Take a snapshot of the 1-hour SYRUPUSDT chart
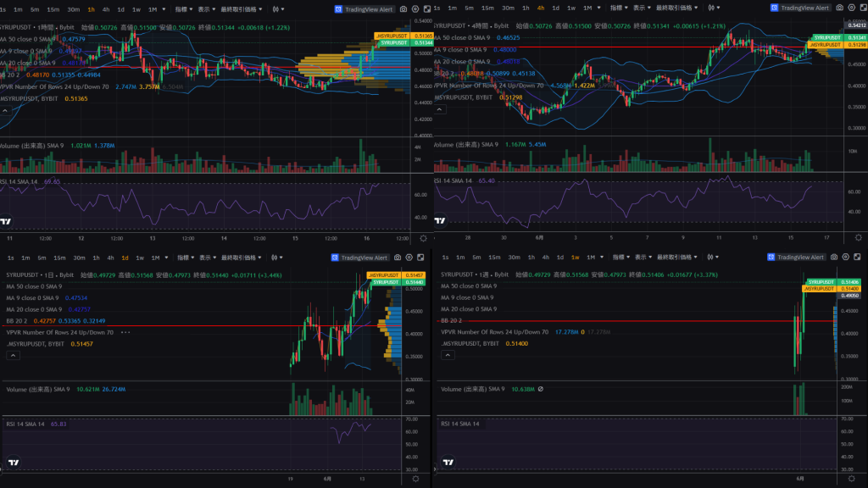Viewport: 868px width, 488px height. [x=403, y=9]
